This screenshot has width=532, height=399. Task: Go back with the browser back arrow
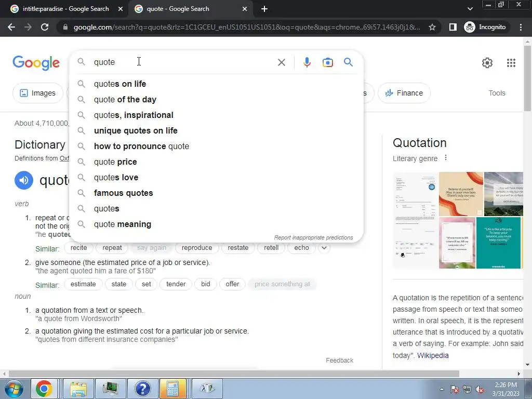[11, 27]
